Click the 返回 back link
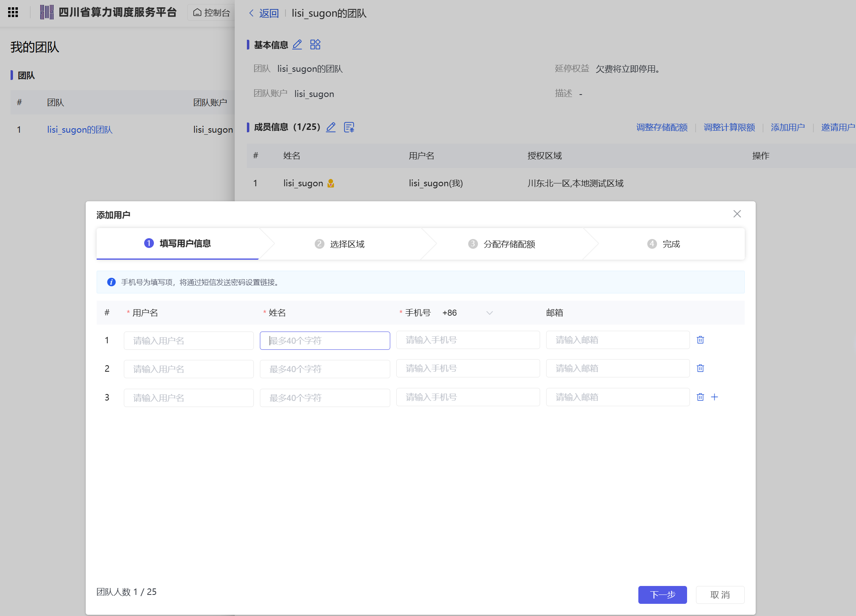Screen dimensions: 856x616 pyautogui.click(x=264, y=13)
